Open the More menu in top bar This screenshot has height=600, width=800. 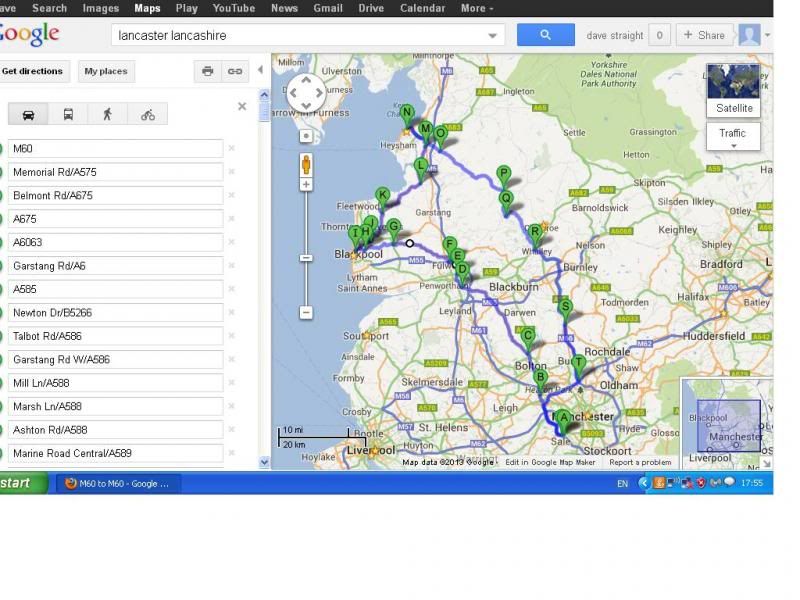[477, 8]
